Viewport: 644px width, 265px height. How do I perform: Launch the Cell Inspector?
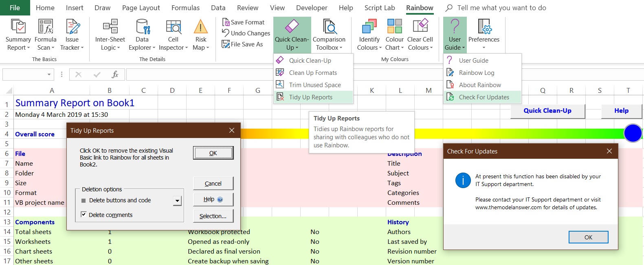click(173, 35)
